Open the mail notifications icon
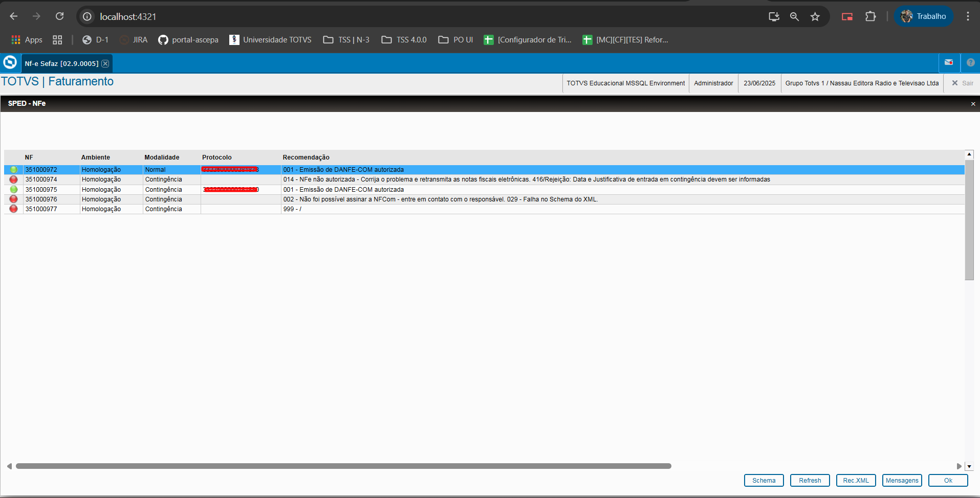This screenshot has width=980, height=498. pyautogui.click(x=949, y=62)
